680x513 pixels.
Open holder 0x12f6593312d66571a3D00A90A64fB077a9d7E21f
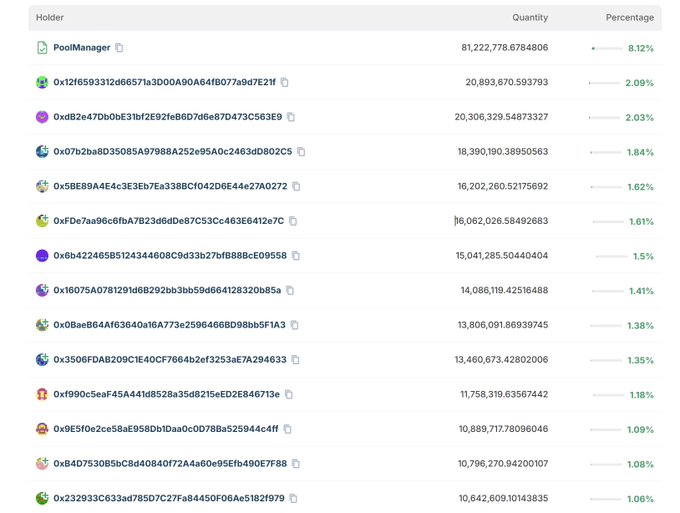pos(164,82)
